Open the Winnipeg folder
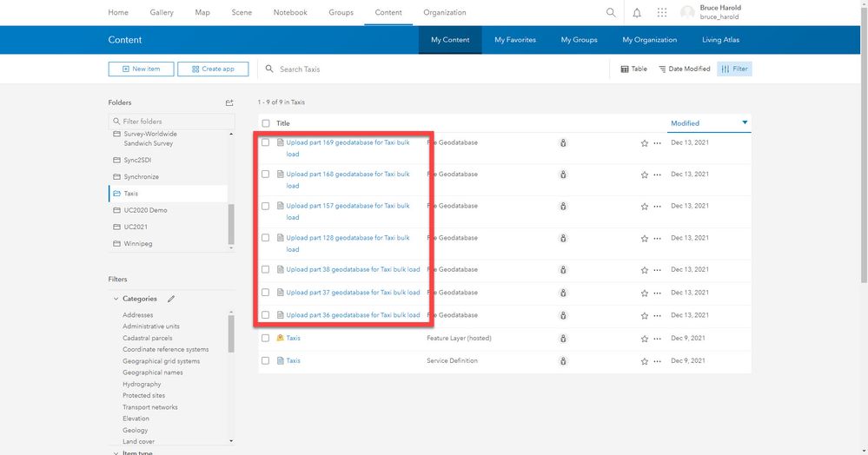Viewport: 868px width, 455px height. tap(138, 243)
